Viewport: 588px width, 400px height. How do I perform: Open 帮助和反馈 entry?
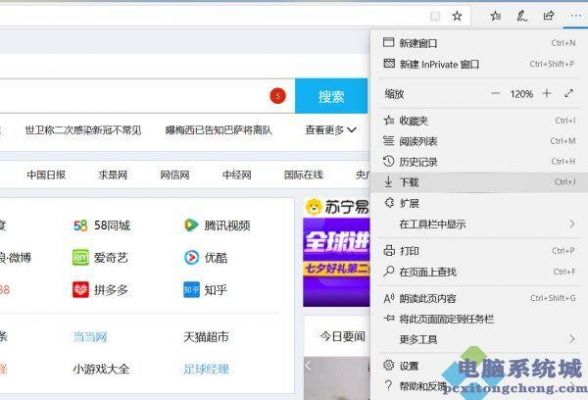coord(479,386)
